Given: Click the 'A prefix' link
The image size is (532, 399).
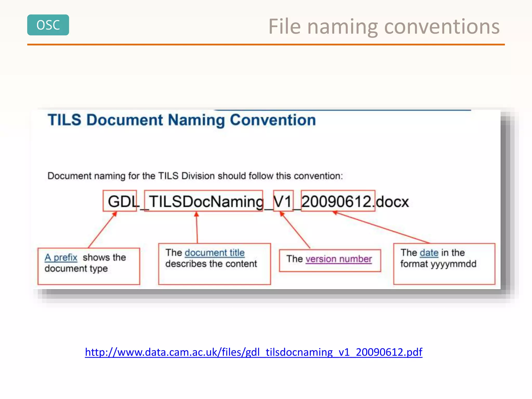Looking at the screenshot, I should point(61,257).
